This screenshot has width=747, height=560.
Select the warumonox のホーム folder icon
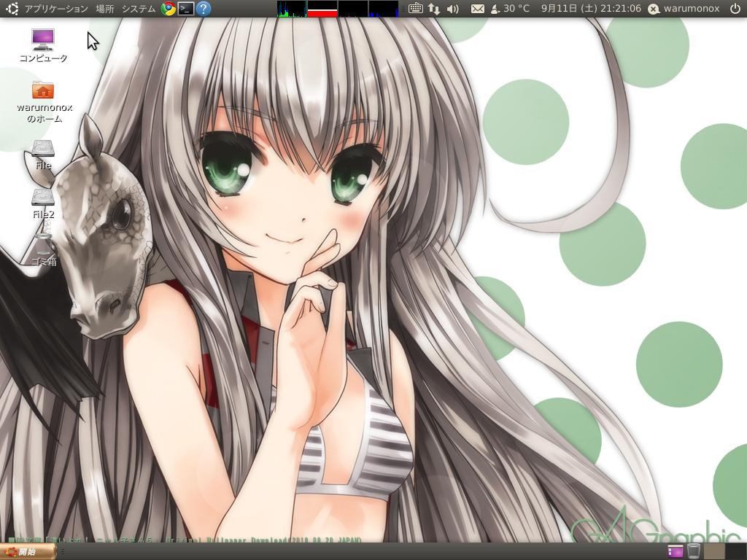[44, 102]
